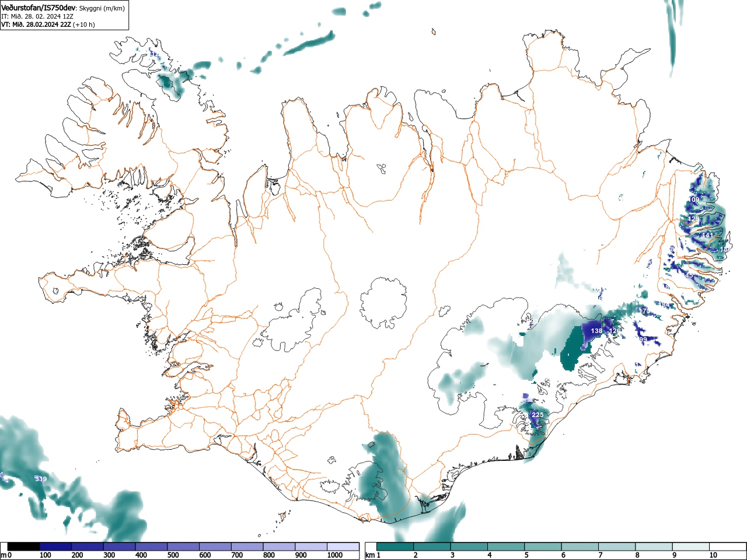Click the '1000' tick label on the metre legend
Viewport: 747px width, 560px height.
335,555
